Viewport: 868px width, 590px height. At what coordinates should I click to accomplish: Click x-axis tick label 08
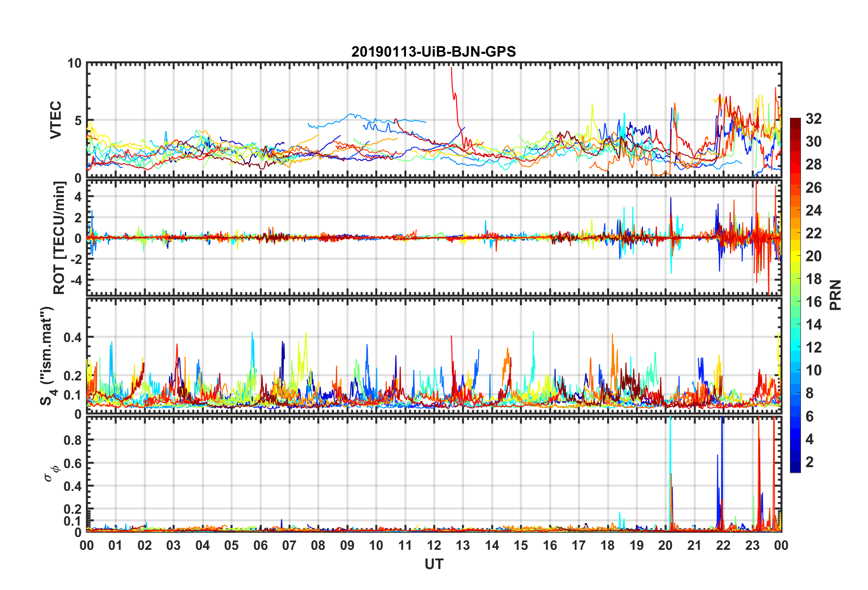318,545
